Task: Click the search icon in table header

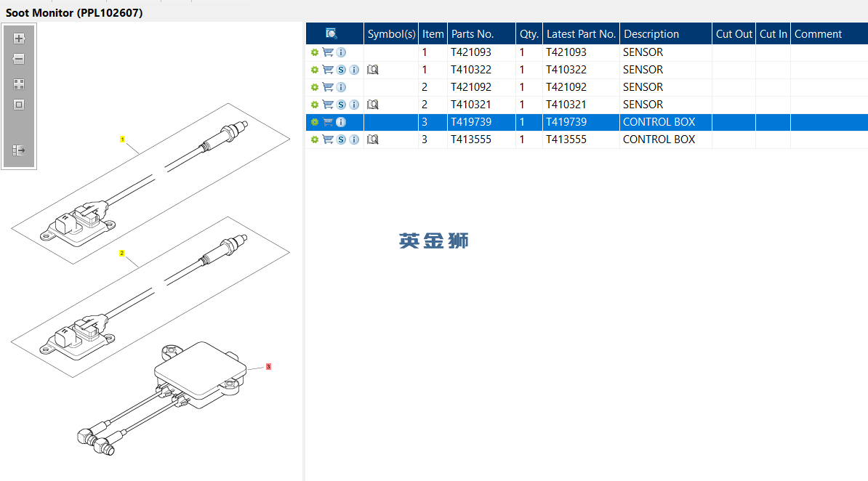Action: click(331, 33)
